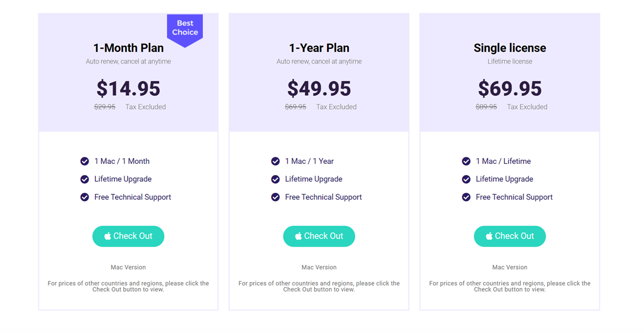This screenshot has height=331, width=644.
Task: Click the $14.95 price
Action: pyautogui.click(x=128, y=89)
